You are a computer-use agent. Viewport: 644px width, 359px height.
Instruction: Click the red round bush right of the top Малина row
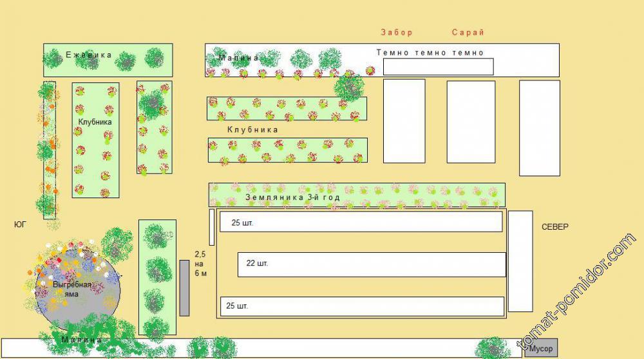click(x=370, y=71)
